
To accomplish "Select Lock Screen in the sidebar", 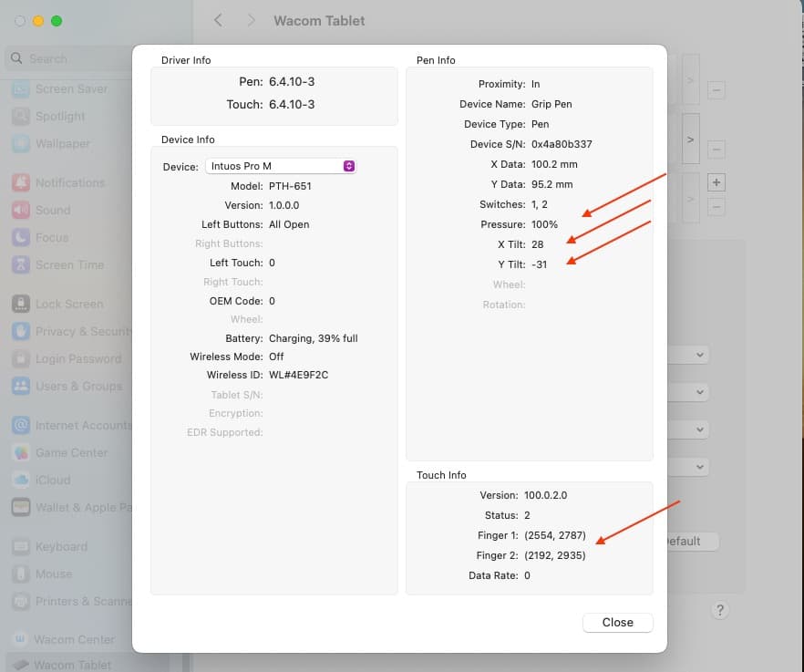I will point(68,304).
